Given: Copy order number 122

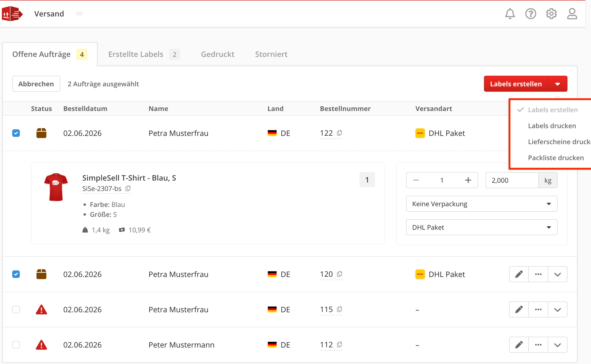Looking at the screenshot, I should click(x=339, y=133).
